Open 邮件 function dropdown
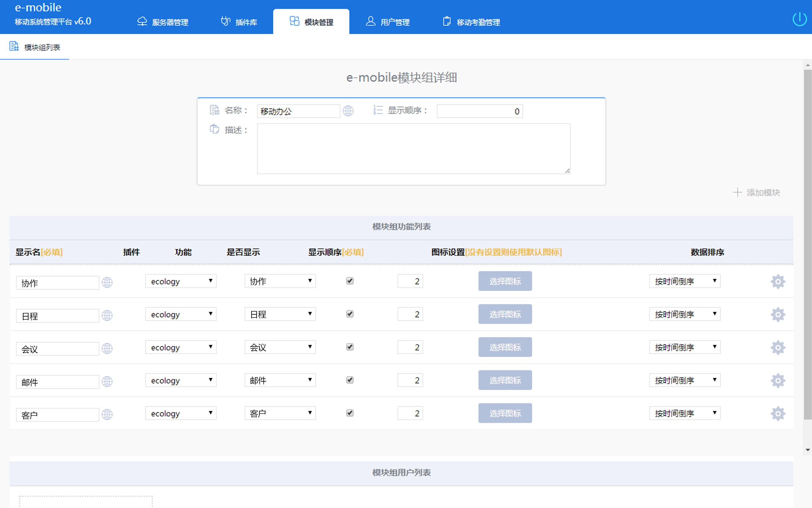 pos(280,380)
